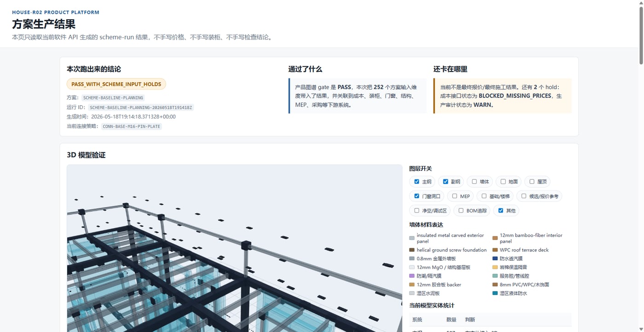Enable the 地面 layer checkbox
Screen dimensions: 644x332
503,182
